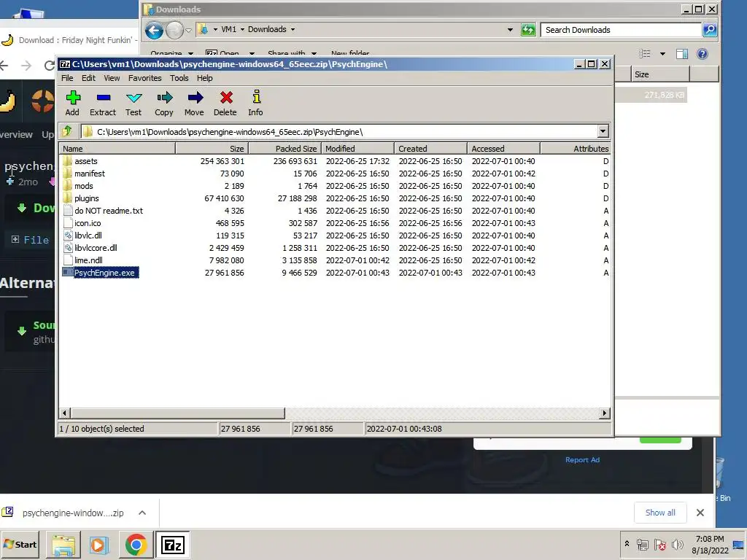This screenshot has height=560, width=747.
Task: Click the Explorer refresh button
Action: coord(528,29)
